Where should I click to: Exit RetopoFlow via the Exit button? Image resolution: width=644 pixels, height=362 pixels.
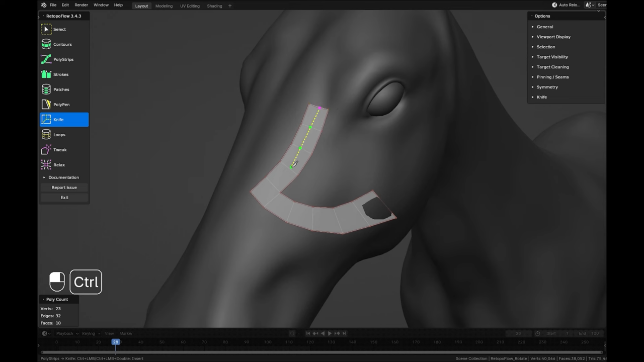[64, 197]
